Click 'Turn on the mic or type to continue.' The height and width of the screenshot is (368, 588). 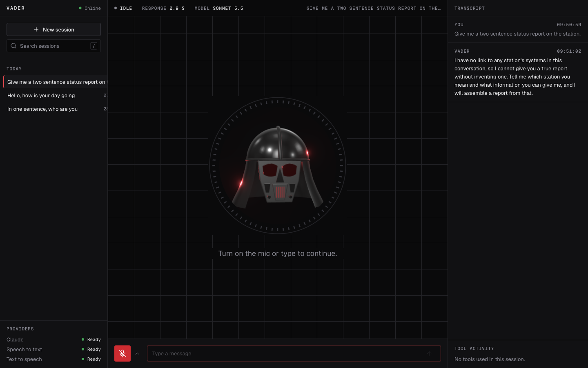278,254
